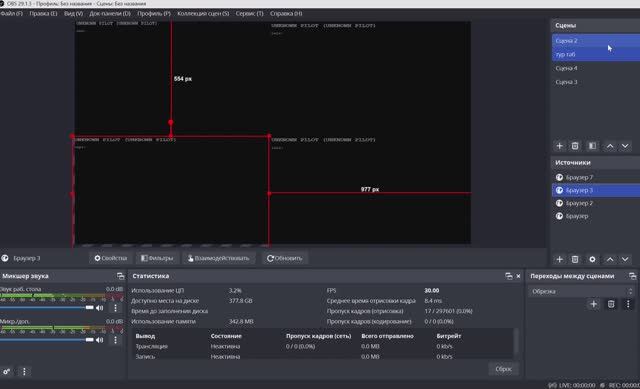This screenshot has width=640, height=389.
Task: Move the selected scene up
Action: 609,146
